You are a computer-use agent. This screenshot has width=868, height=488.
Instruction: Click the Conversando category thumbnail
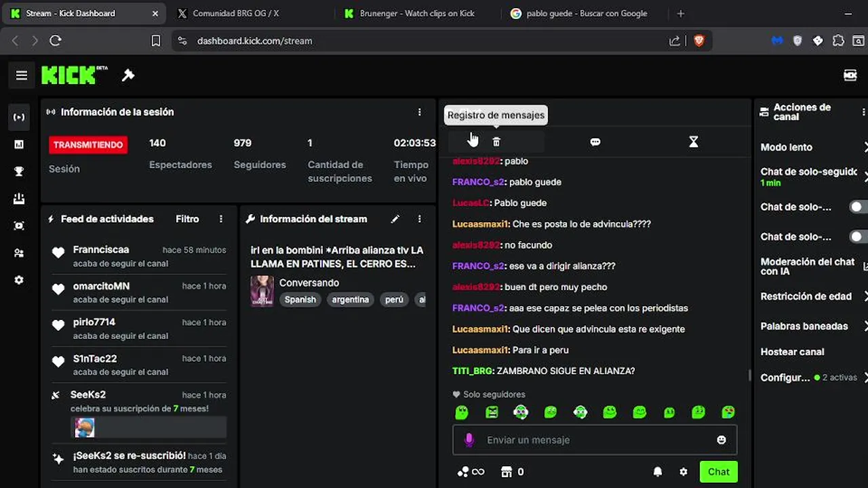[x=262, y=291]
